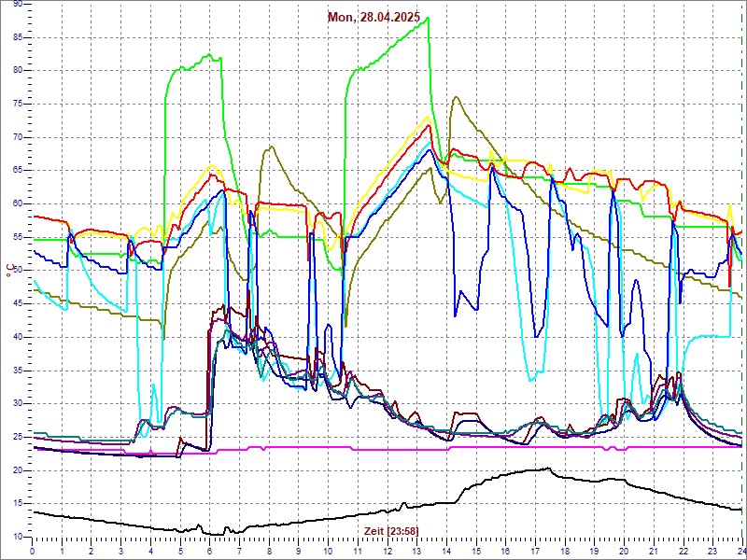
Task: Select hour 12 on the time axis
Action: coord(388,551)
